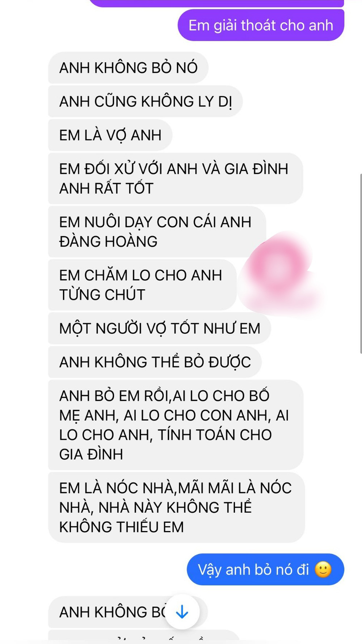362x644 pixels.
Task: Select message 'EM LÀ NÓC NHÀ'
Action: 176,507
